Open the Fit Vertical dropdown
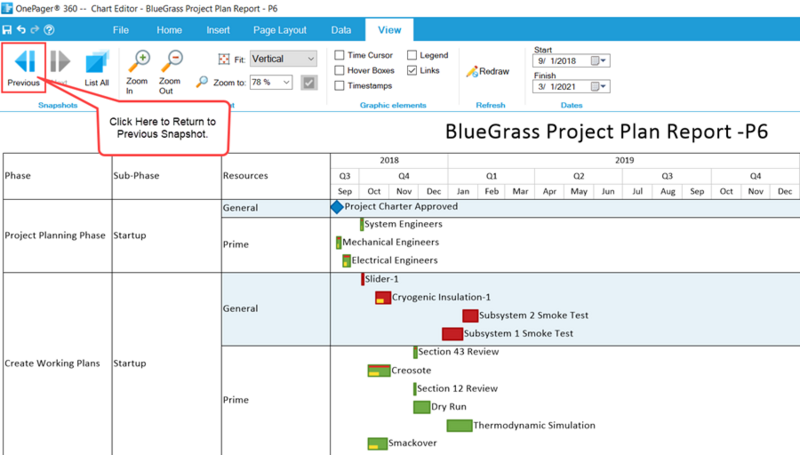800x455 pixels. click(283, 59)
